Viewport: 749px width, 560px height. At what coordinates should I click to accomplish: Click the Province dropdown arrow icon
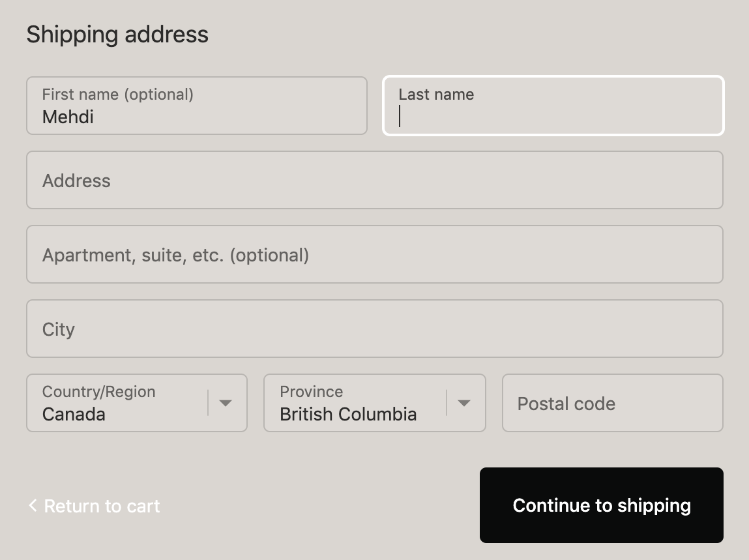464,403
